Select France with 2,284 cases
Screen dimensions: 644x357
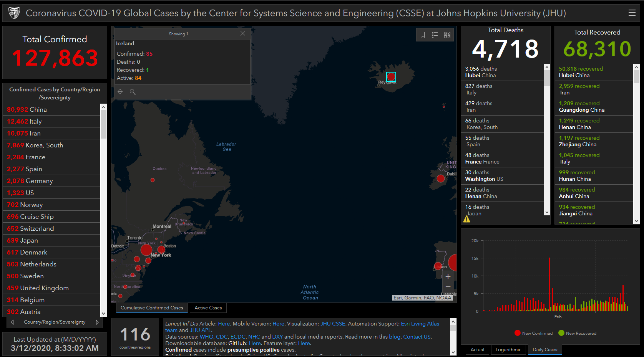[x=51, y=157]
